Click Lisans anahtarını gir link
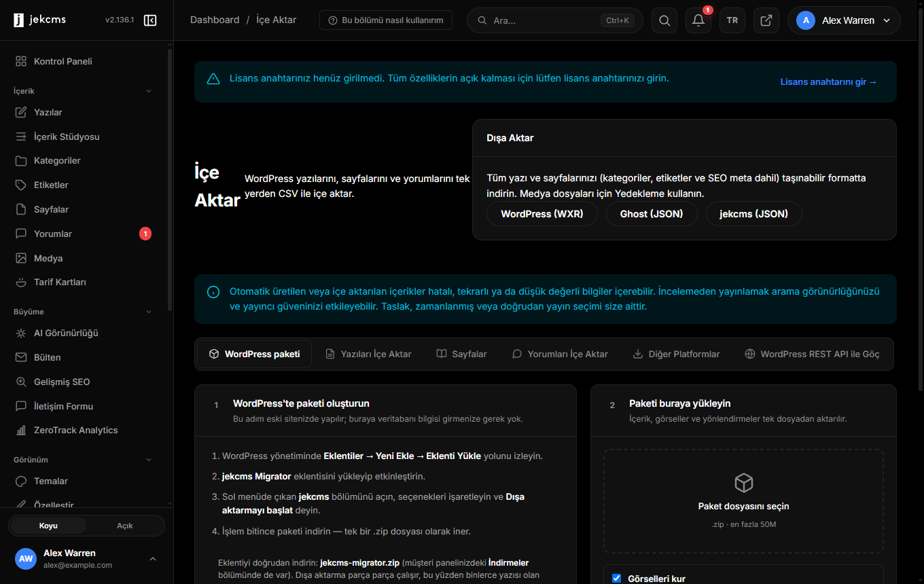The image size is (924, 584). point(829,81)
